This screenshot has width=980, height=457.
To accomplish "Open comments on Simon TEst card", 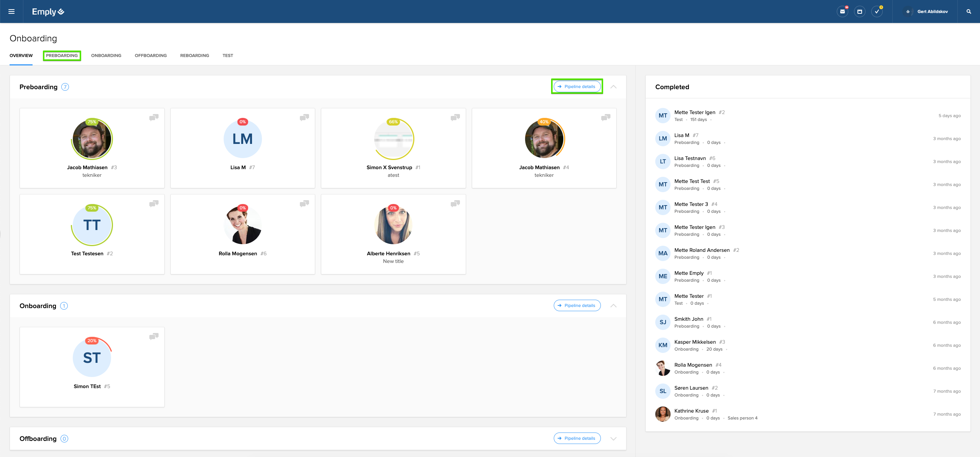I will click(154, 336).
